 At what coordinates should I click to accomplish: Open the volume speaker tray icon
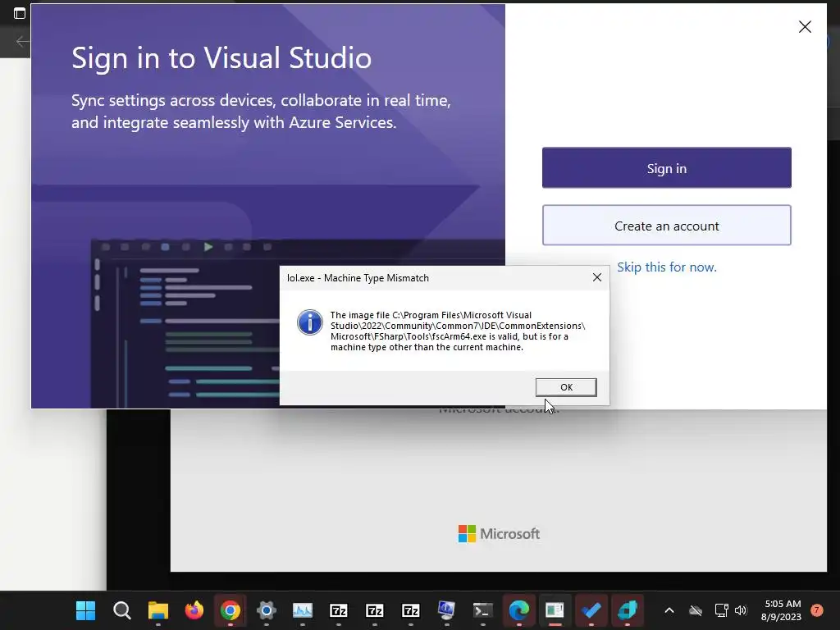tap(741, 610)
